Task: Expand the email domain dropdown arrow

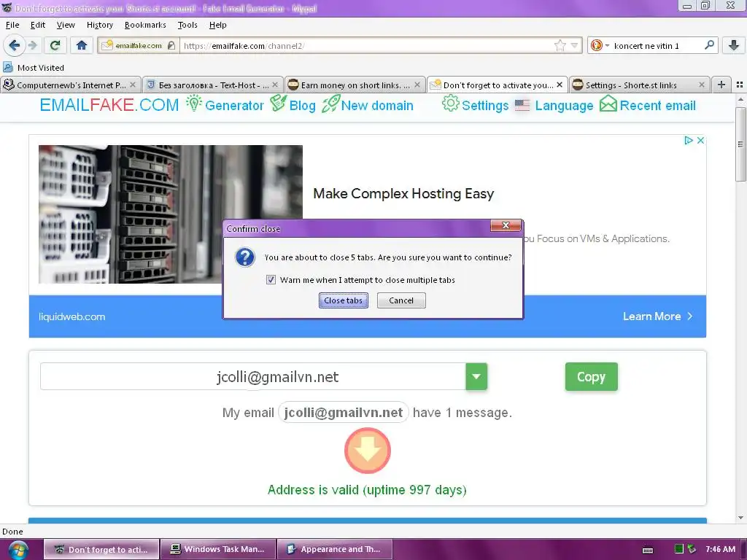Action: (476, 377)
